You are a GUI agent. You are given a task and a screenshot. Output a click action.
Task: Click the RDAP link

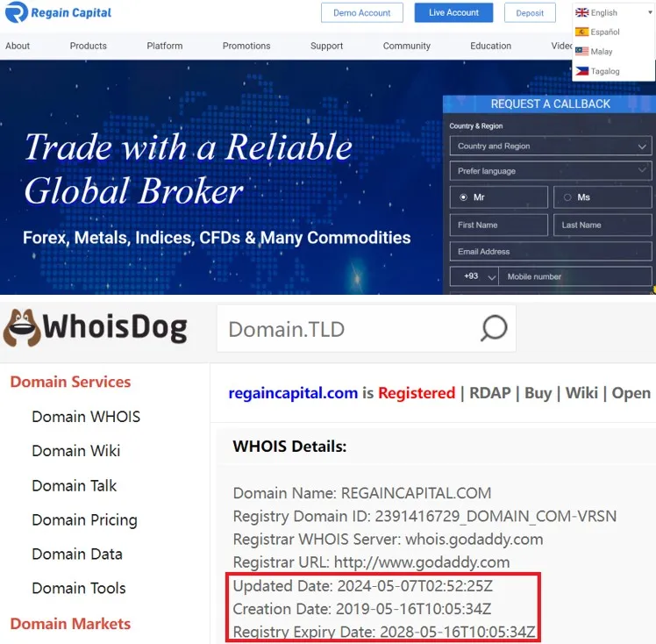(490, 393)
